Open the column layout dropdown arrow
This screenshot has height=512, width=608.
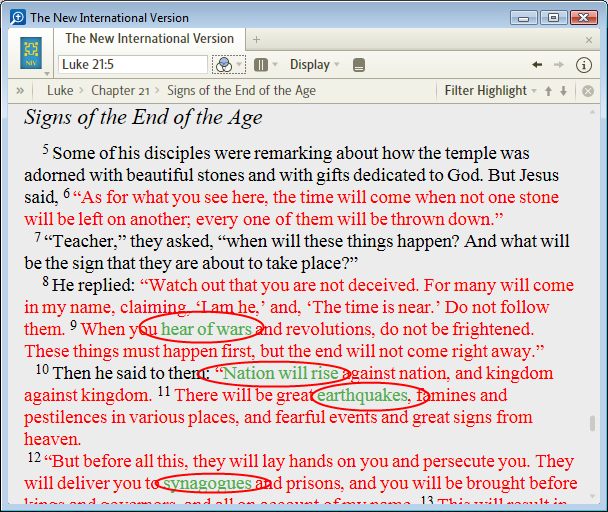point(275,64)
